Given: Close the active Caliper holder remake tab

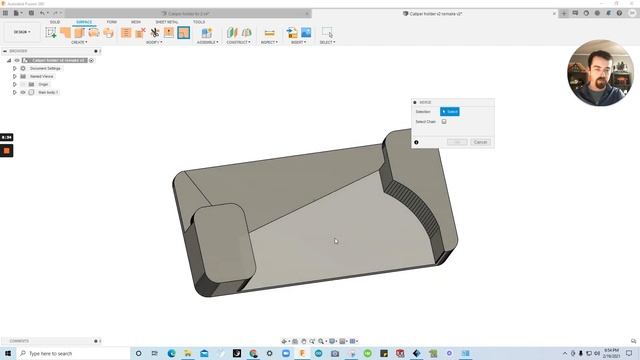Looking at the screenshot, I should tap(554, 13).
